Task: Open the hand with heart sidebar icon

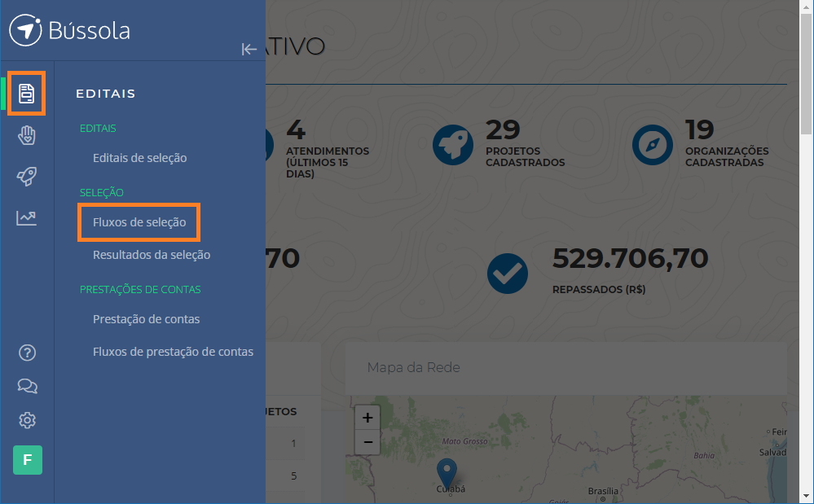Action: click(x=26, y=135)
